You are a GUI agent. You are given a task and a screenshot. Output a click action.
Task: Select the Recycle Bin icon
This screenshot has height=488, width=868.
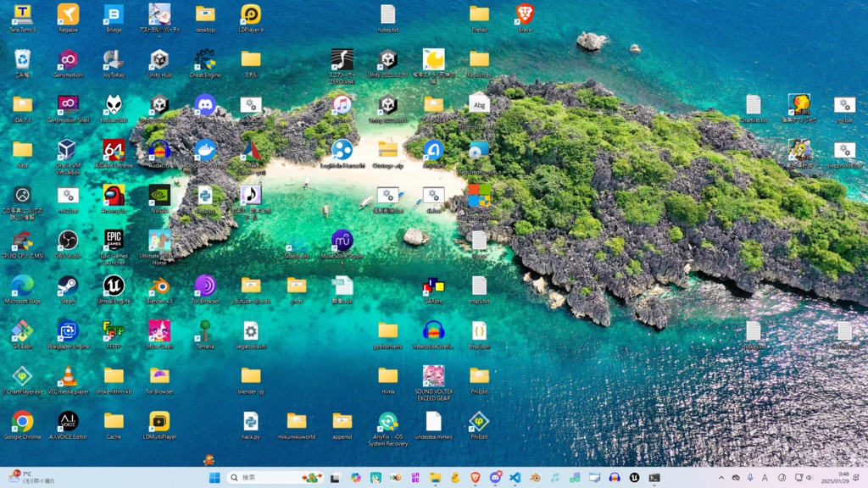[x=23, y=64]
